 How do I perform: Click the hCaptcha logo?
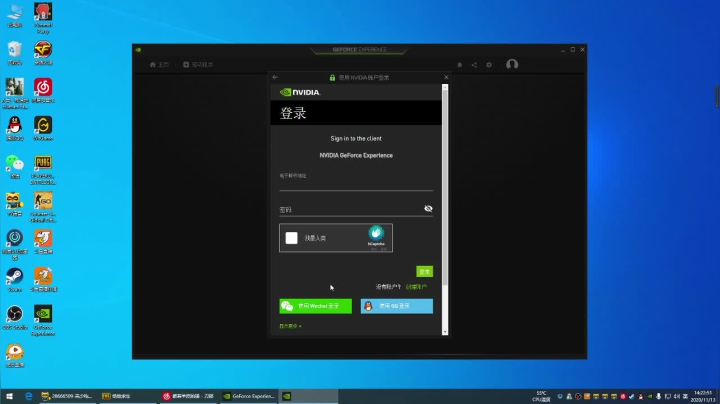click(376, 233)
